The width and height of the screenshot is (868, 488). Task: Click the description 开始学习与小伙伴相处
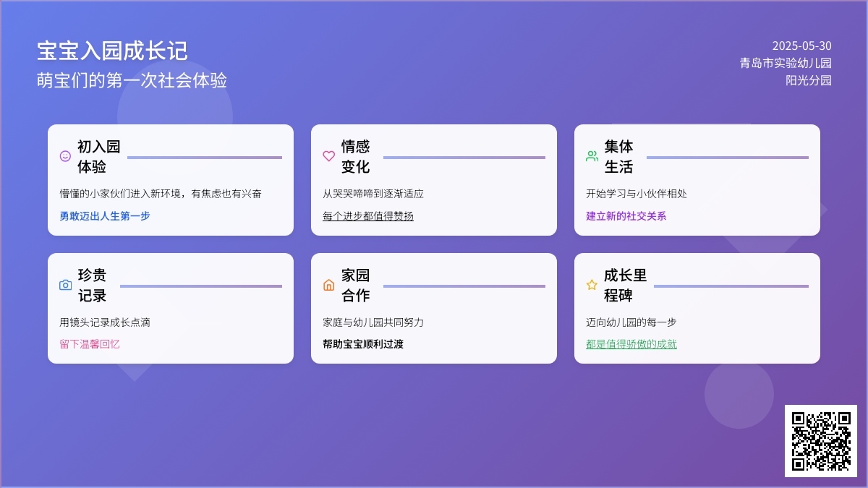637,194
